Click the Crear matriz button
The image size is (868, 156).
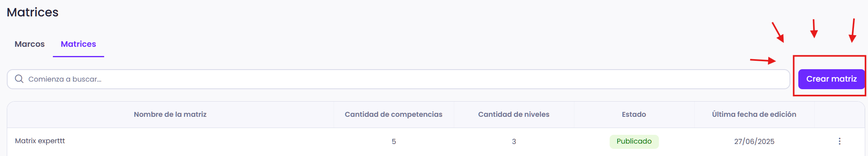pyautogui.click(x=832, y=79)
